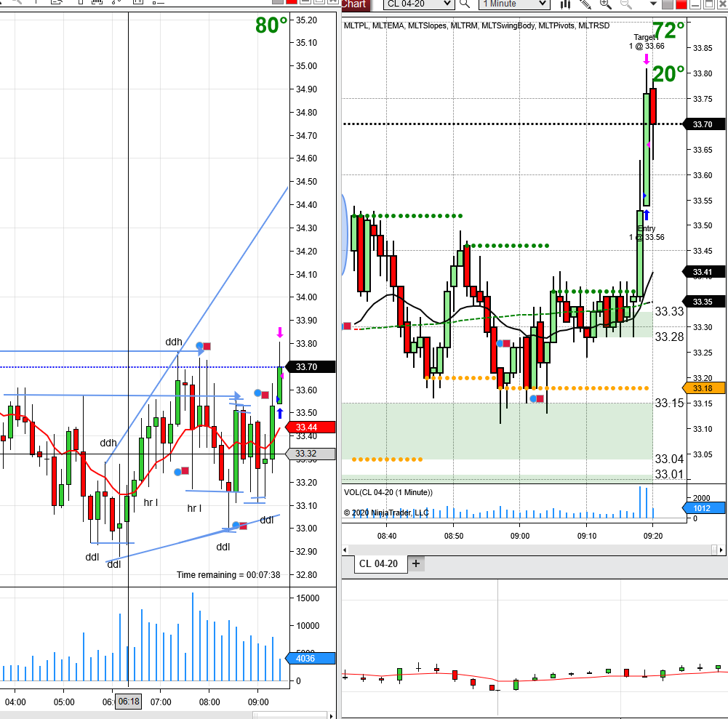728x719 pixels.
Task: Click the 08:40 time axis label
Action: [387, 536]
